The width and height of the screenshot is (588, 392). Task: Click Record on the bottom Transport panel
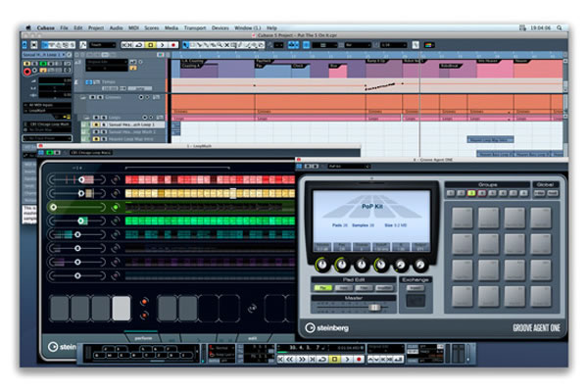coord(359,359)
